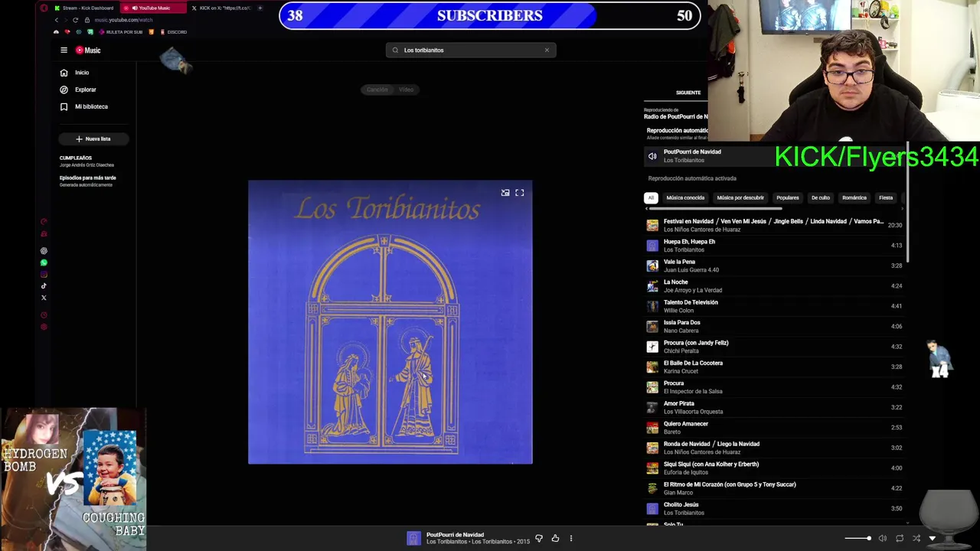This screenshot has width=980, height=551.
Task: Click the search field with Los toribianitos
Action: (471, 51)
